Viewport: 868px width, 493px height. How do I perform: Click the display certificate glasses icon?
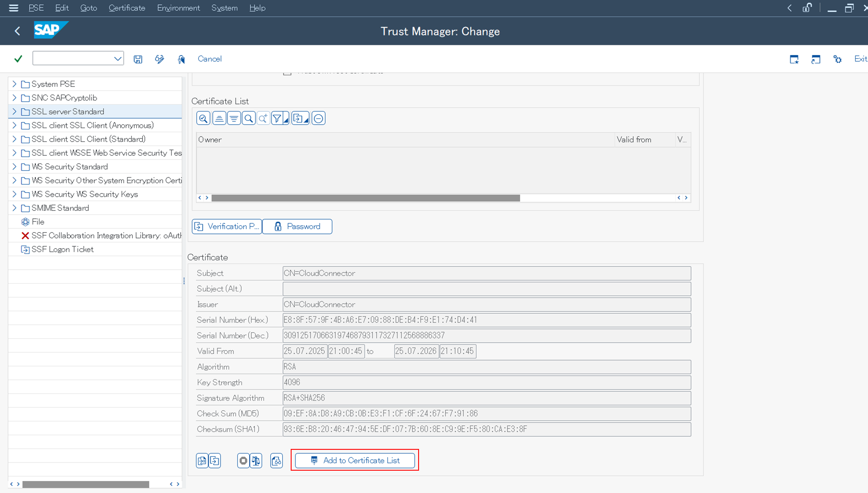[x=277, y=460]
